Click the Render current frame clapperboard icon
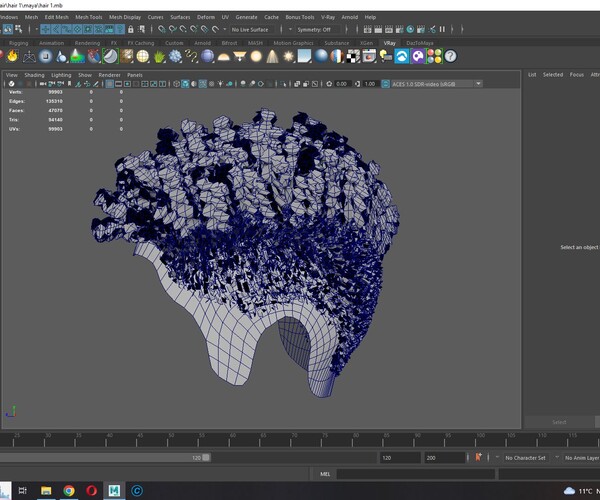 [378, 29]
